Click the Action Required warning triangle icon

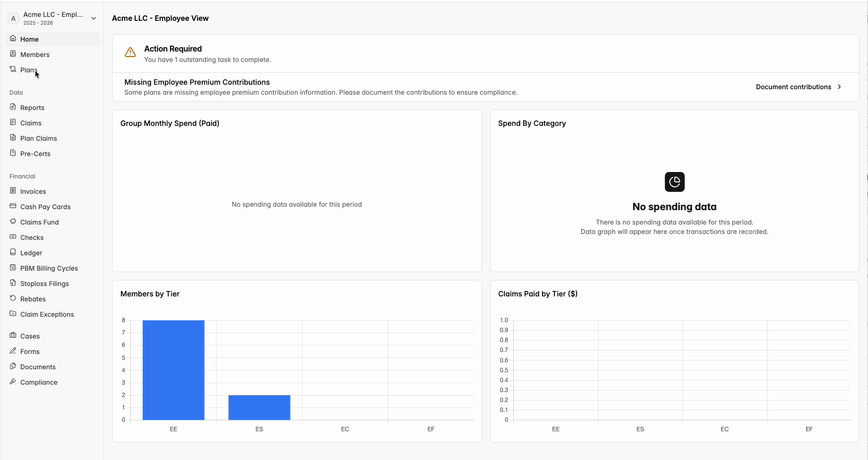coord(130,53)
